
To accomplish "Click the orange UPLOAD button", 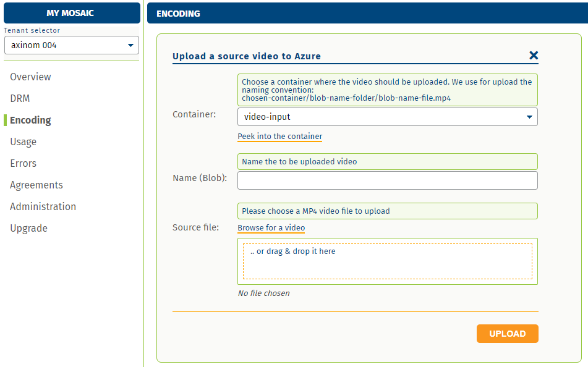I will click(x=507, y=333).
